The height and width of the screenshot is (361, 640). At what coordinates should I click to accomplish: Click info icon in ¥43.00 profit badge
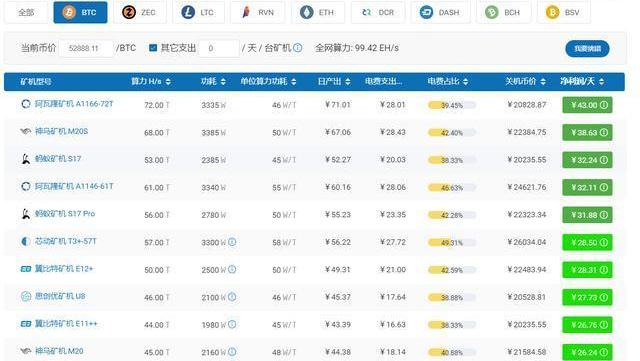pyautogui.click(x=604, y=105)
